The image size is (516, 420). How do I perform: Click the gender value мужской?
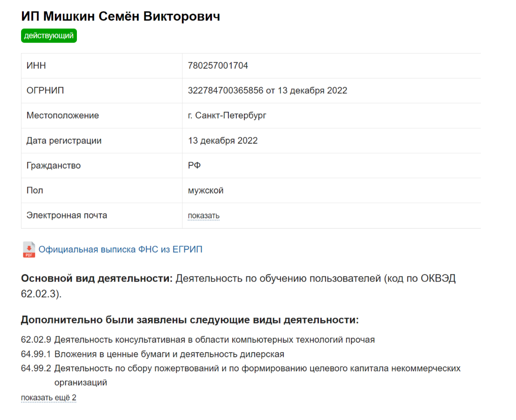205,191
